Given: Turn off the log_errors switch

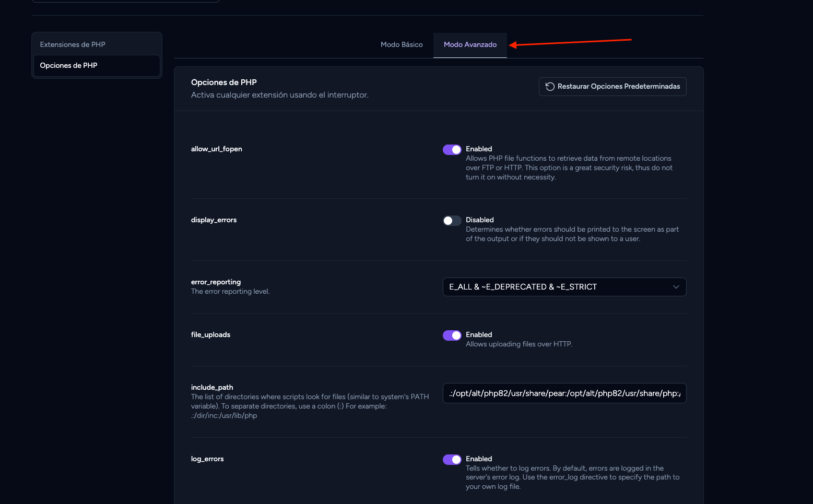Looking at the screenshot, I should [x=452, y=460].
